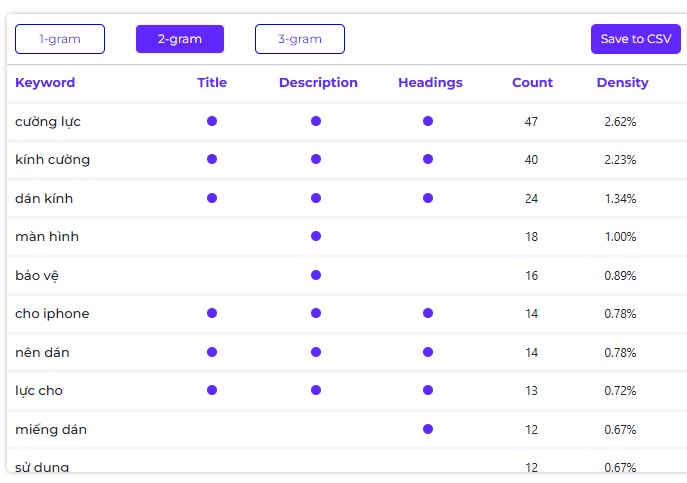Click Headings dot for miếng dán row

[x=428, y=429]
